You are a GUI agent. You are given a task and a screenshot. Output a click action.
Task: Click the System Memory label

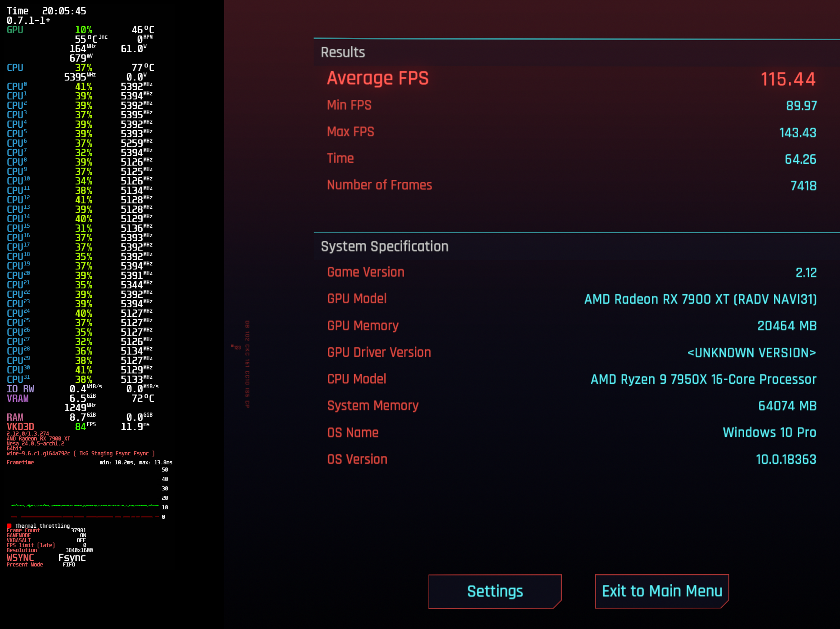[x=373, y=406]
